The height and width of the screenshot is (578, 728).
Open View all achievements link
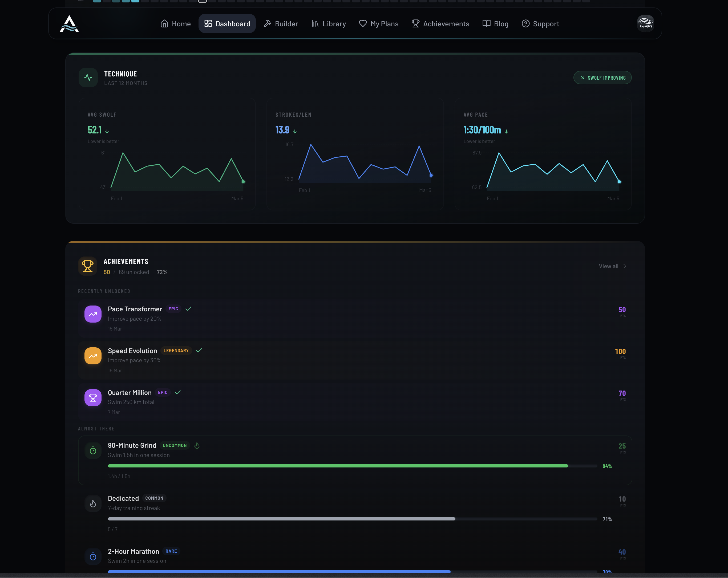(x=612, y=266)
